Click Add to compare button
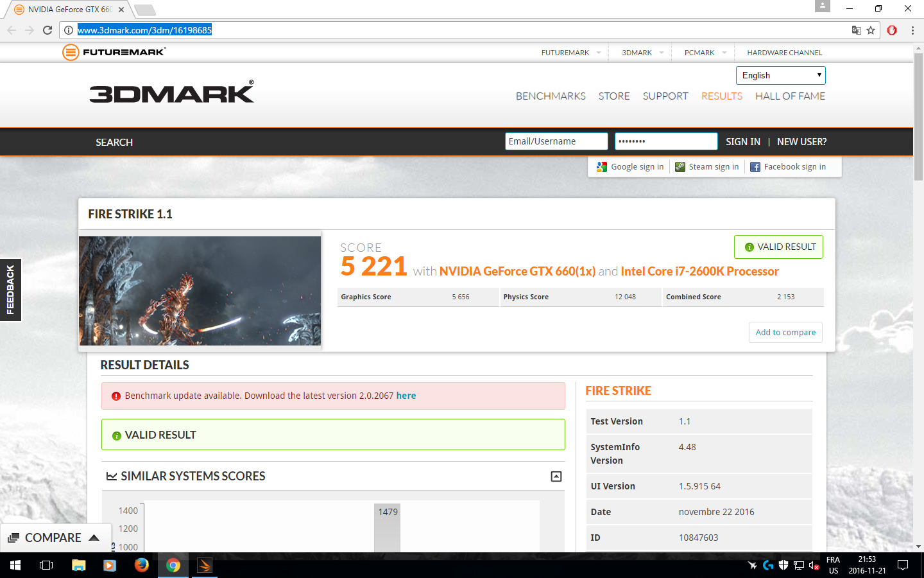This screenshot has height=578, width=924. (x=785, y=333)
